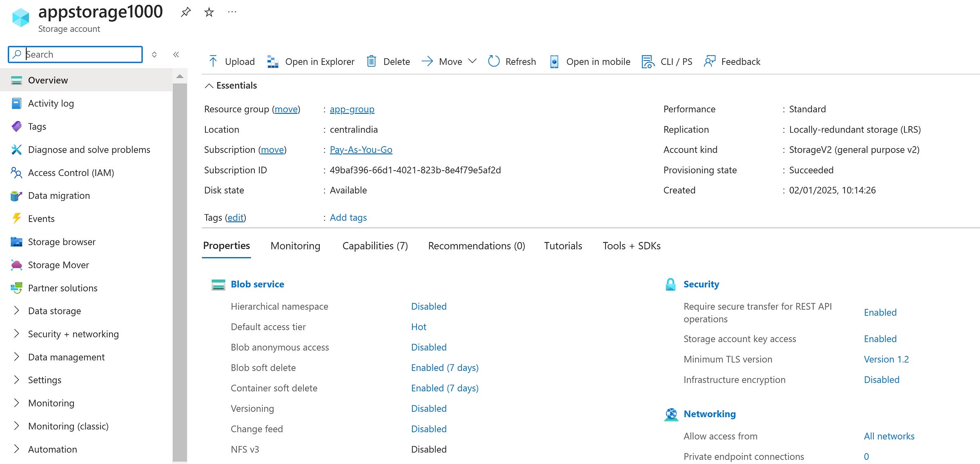Click the sidebar vertical scrollbar track

pyautogui.click(x=180, y=273)
